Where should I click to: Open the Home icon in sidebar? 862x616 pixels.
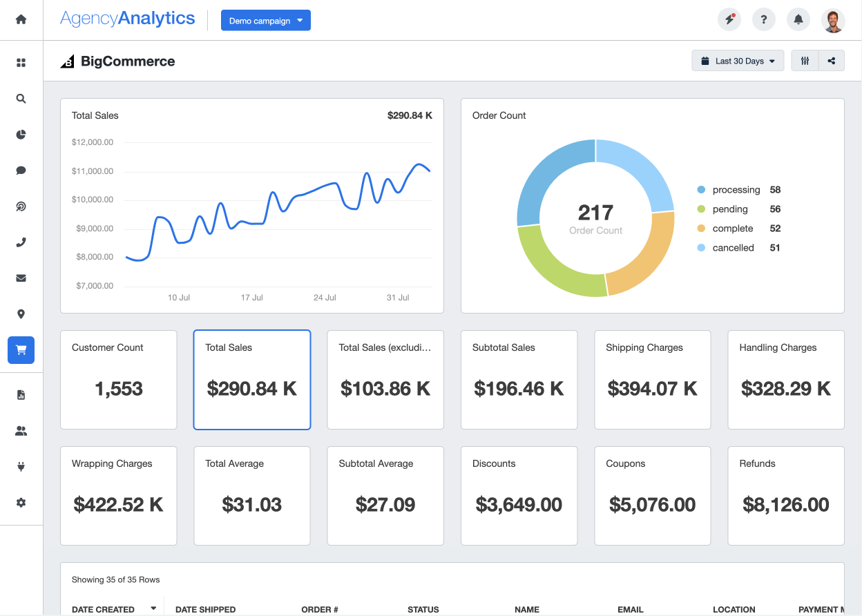click(x=21, y=19)
